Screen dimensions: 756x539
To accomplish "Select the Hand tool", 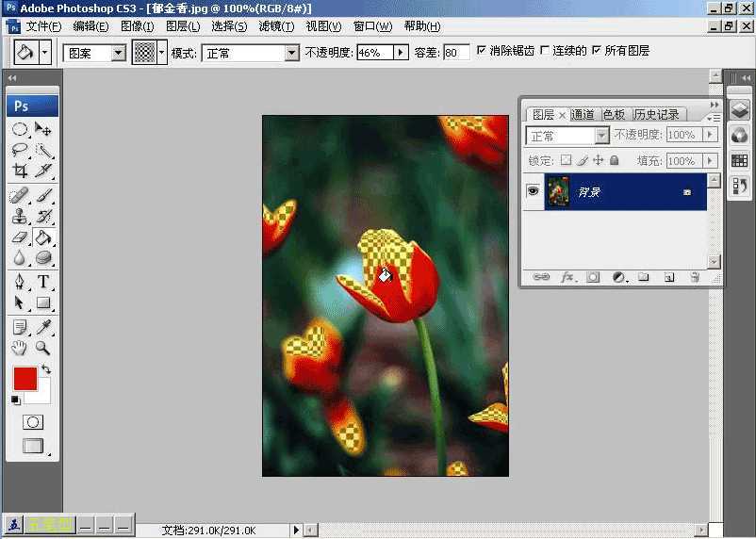I will click(x=20, y=348).
